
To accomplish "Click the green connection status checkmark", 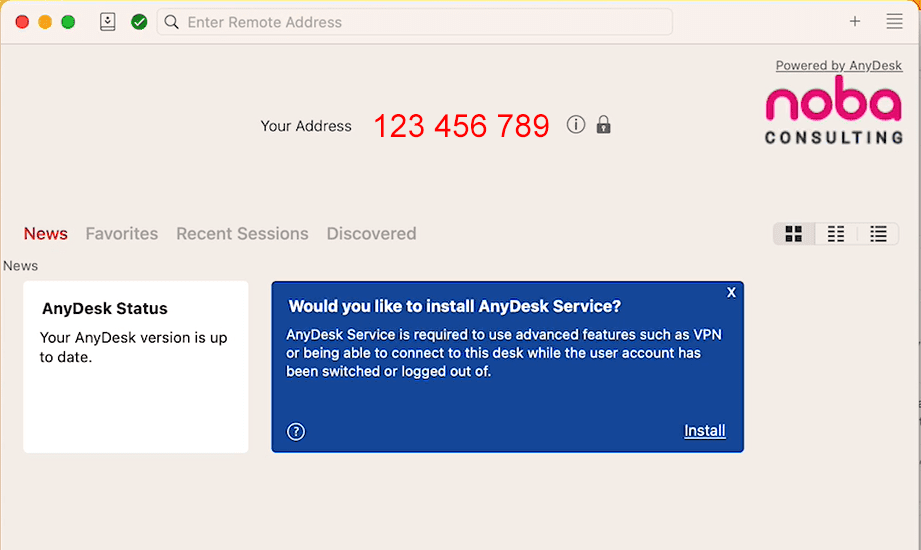I will pyautogui.click(x=139, y=22).
